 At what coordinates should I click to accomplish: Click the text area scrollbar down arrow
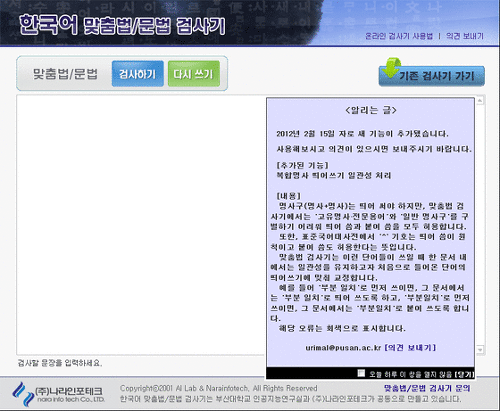pos(480,350)
